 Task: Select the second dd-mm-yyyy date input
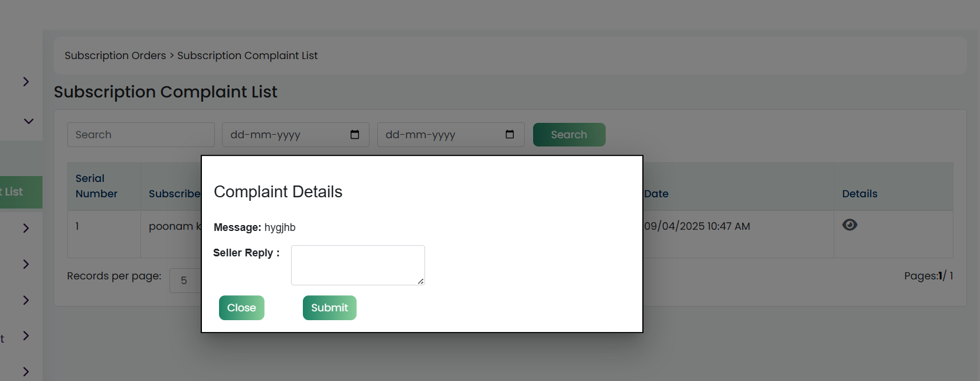[451, 135]
